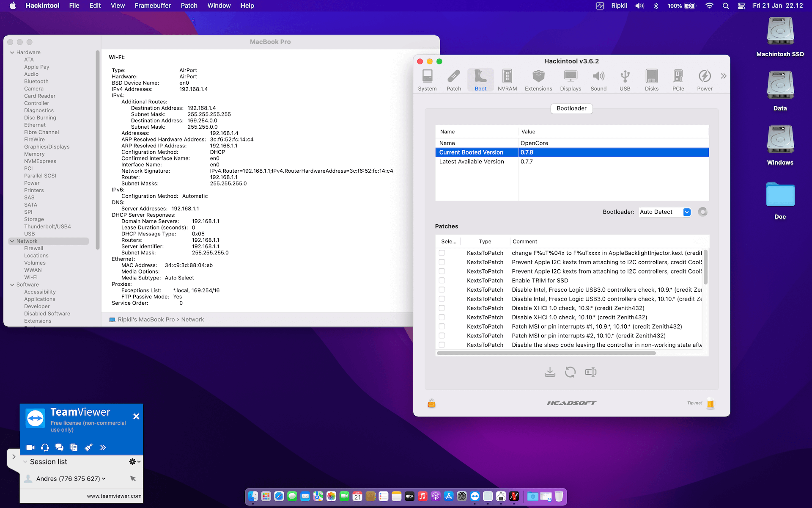Click the download icon below the patches list
This screenshot has width=812, height=508.
pyautogui.click(x=550, y=372)
